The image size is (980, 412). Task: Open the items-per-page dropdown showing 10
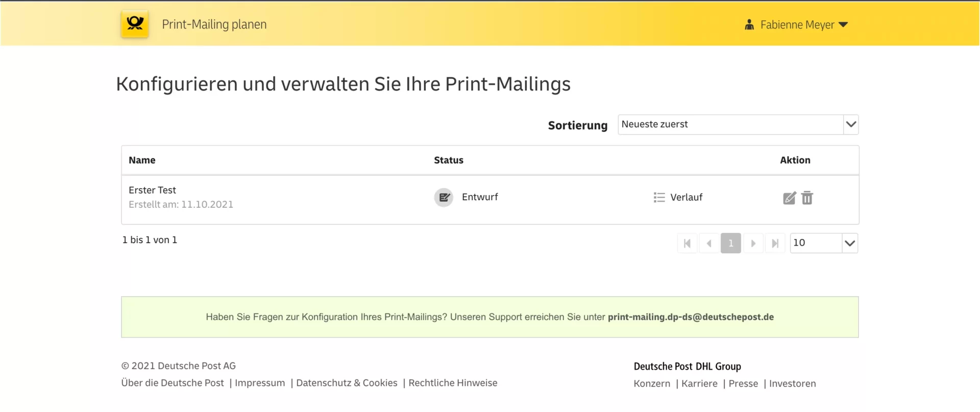pyautogui.click(x=824, y=243)
